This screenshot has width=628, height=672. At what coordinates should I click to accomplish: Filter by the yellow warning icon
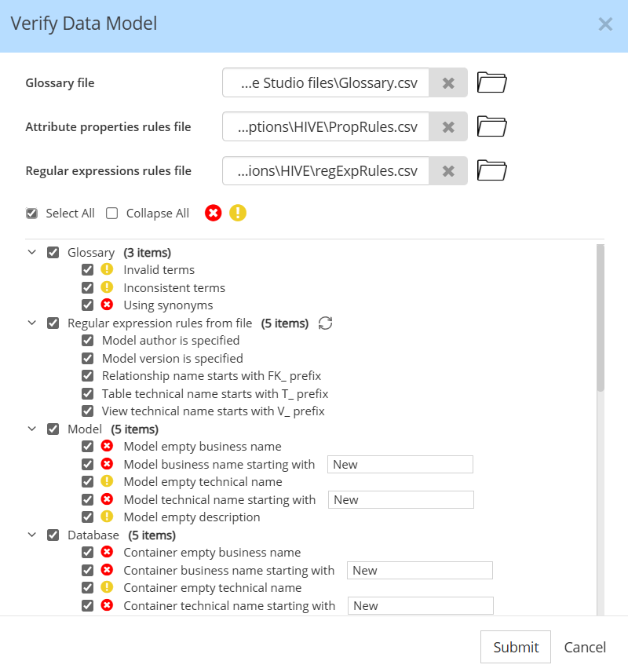(238, 213)
